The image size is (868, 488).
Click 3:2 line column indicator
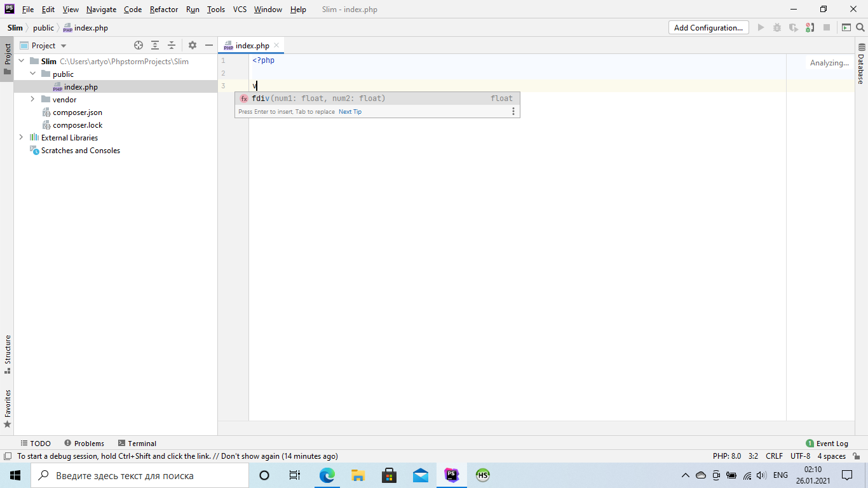(753, 456)
